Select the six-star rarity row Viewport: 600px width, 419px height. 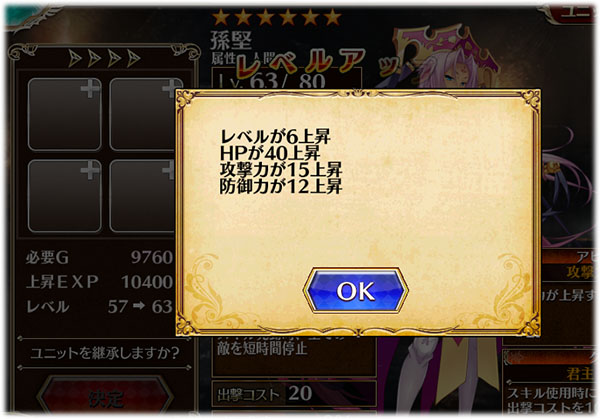(x=277, y=17)
